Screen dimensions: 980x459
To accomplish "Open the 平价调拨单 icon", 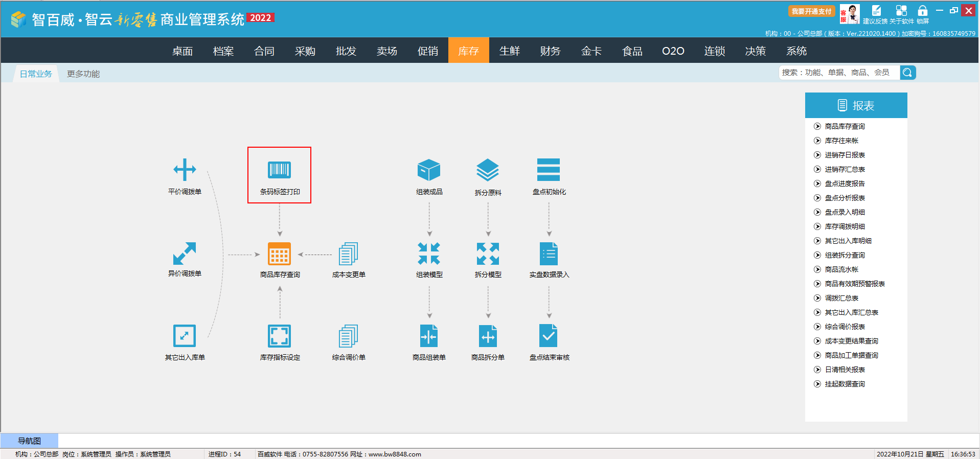I will (x=185, y=170).
